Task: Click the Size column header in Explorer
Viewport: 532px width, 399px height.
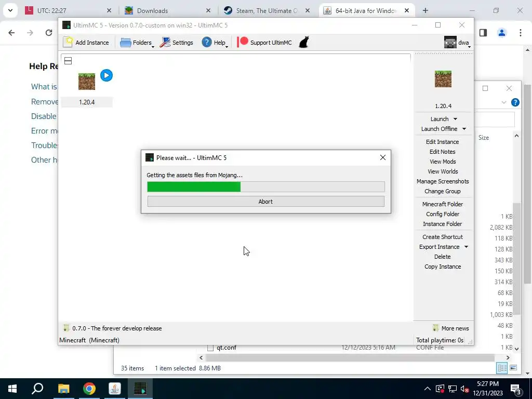Action: [484, 137]
